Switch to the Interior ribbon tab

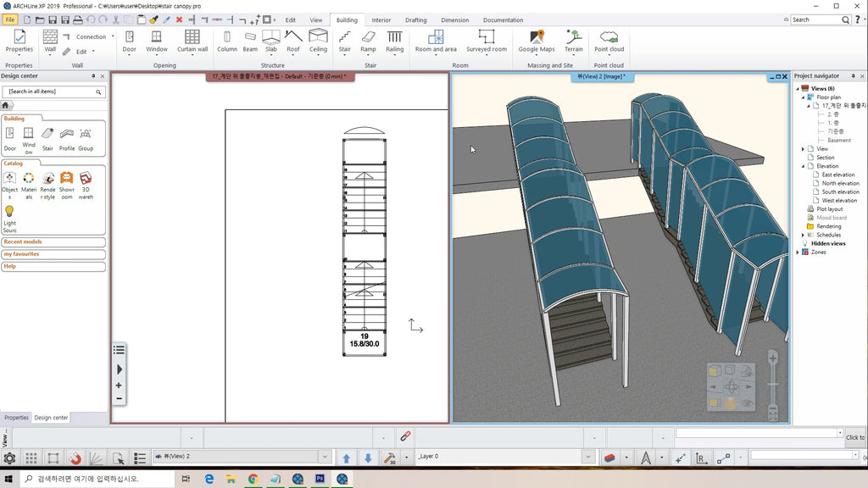381,19
